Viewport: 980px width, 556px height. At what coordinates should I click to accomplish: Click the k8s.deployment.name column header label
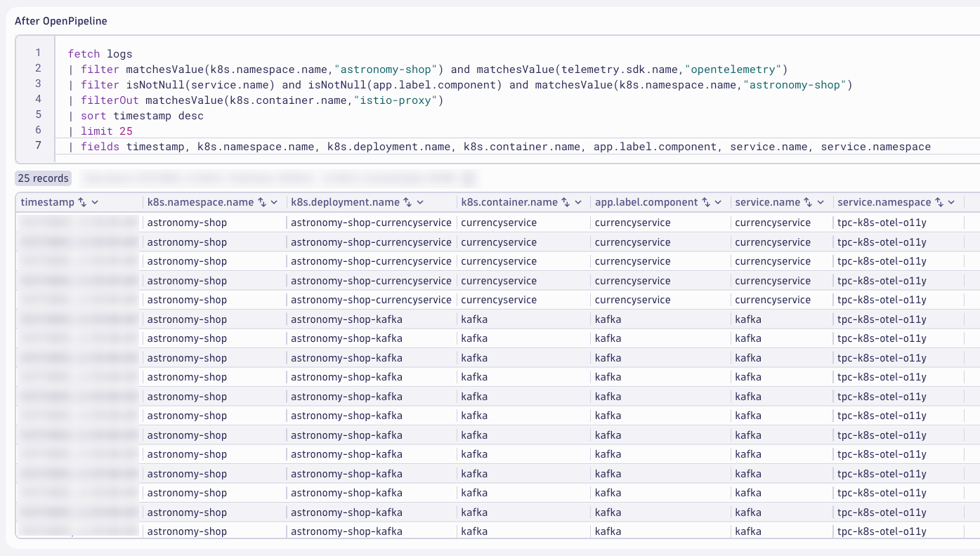pos(346,202)
